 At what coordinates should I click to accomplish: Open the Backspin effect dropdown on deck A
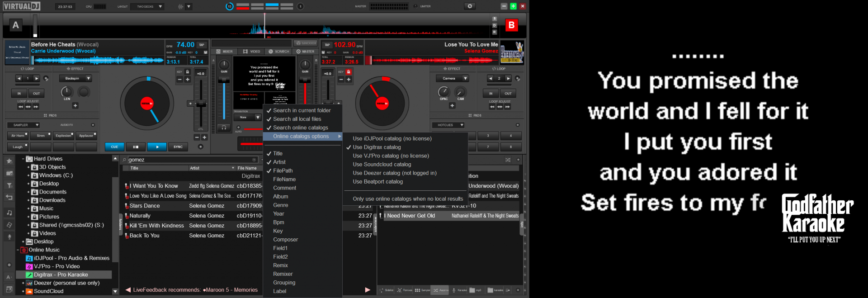75,78
